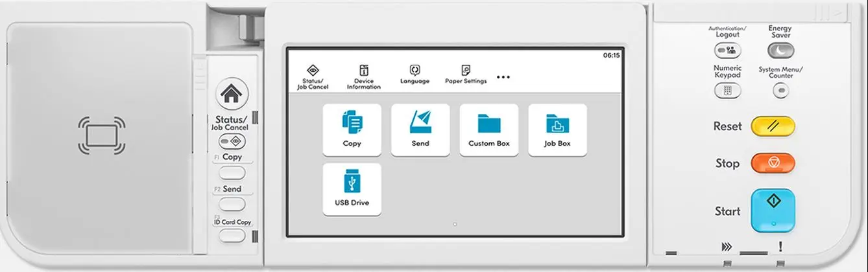
Task: Toggle the Energy Saver button
Action: [x=781, y=50]
